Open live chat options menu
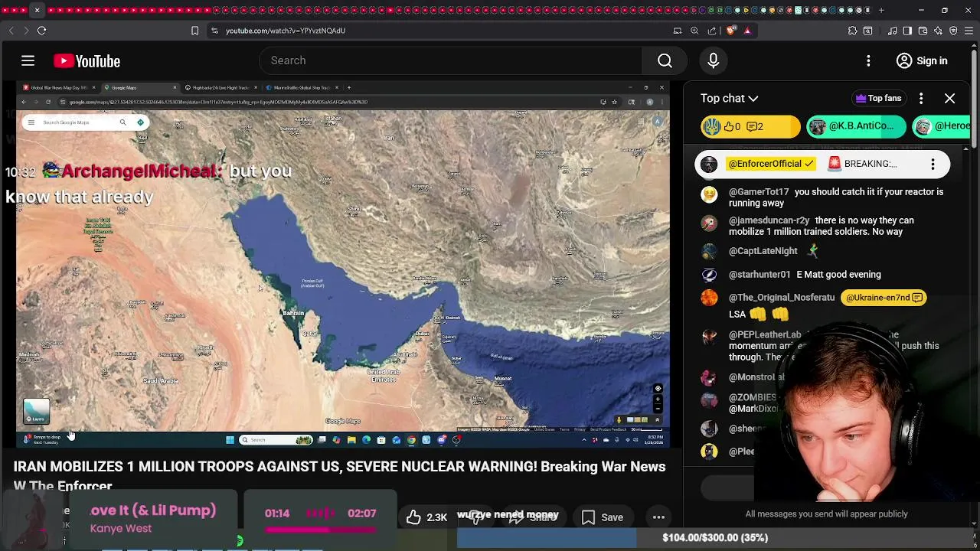Screen dimensions: 980x551 (921, 98)
